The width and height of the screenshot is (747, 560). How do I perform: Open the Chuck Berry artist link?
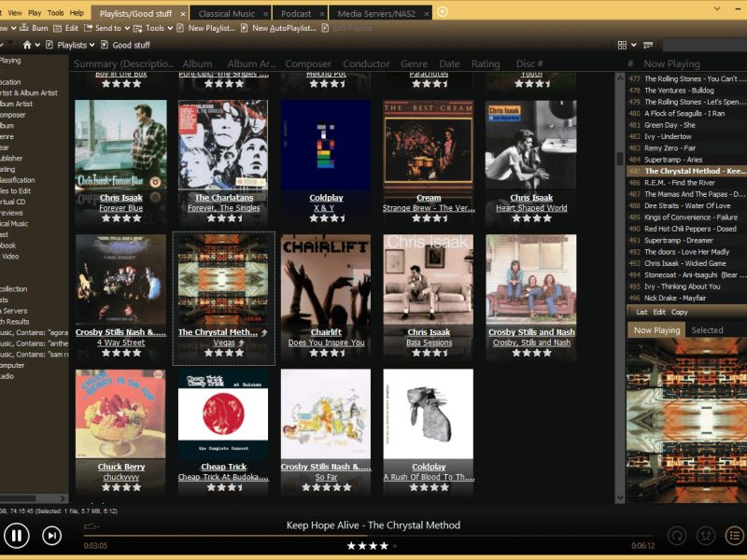click(x=121, y=467)
